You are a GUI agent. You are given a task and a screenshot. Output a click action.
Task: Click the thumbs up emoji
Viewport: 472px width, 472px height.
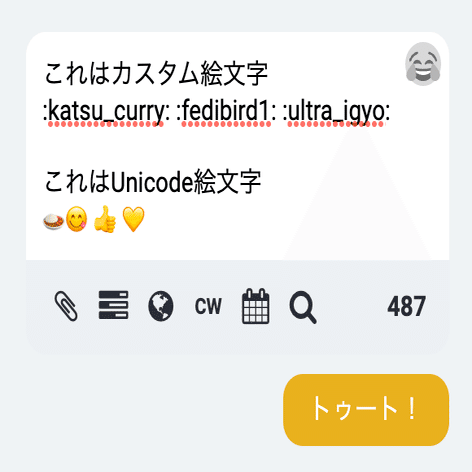coord(105,219)
